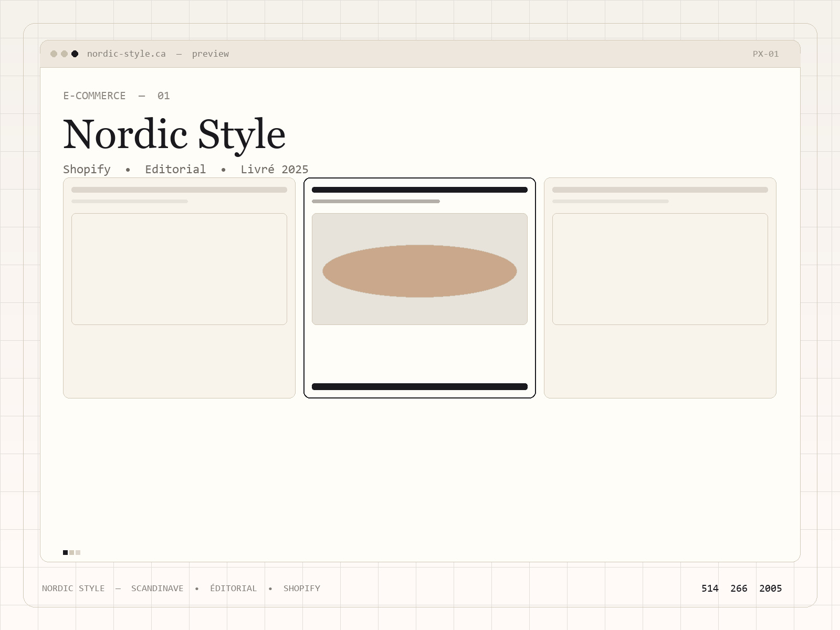Click the number '514' in footer
This screenshot has height=630, width=840.
pyautogui.click(x=710, y=588)
